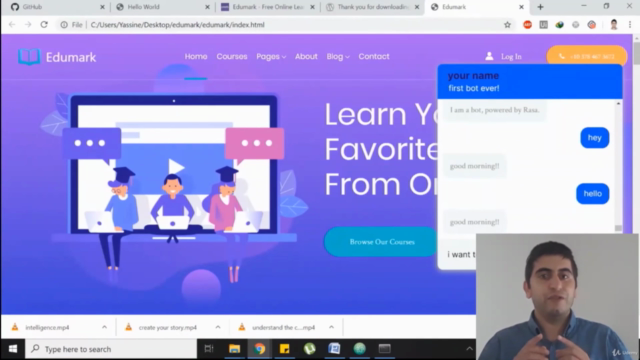Click the 'hello' chat bubble
This screenshot has height=360, width=640.
tap(593, 194)
